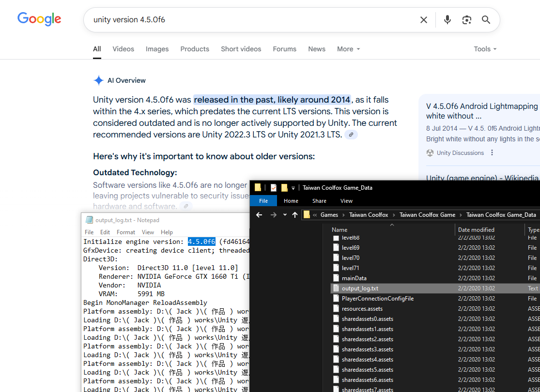The width and height of the screenshot is (540, 392).
Task: Open the Short videos tab
Action: (x=241, y=49)
